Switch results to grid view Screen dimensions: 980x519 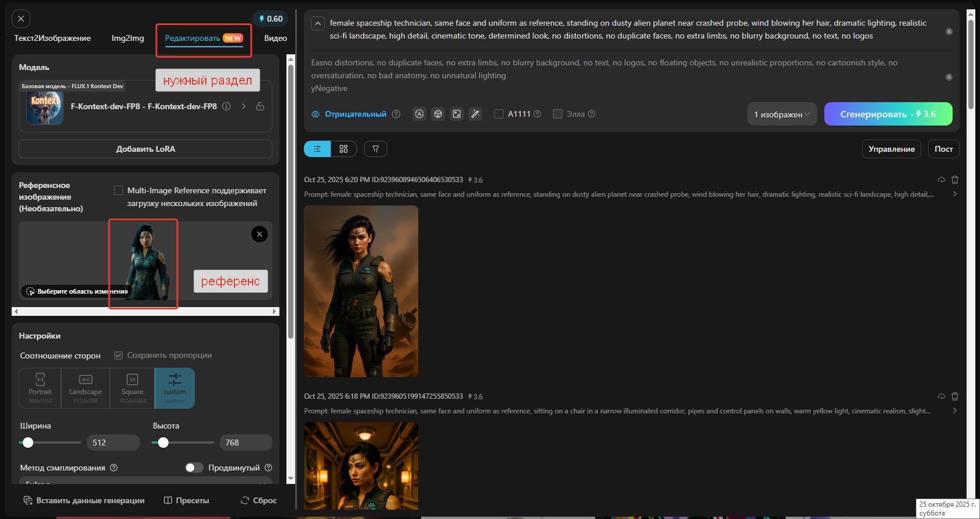(344, 149)
